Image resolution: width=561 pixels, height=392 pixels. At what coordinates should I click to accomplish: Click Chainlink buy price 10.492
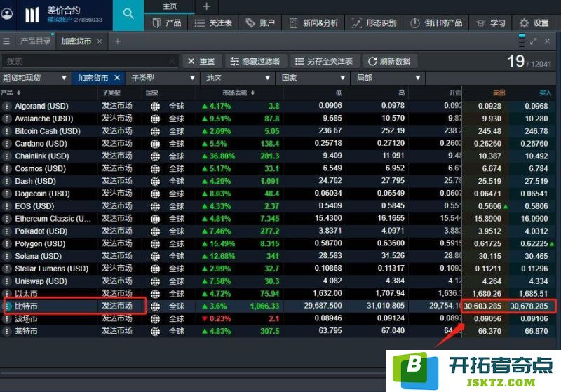(x=536, y=156)
